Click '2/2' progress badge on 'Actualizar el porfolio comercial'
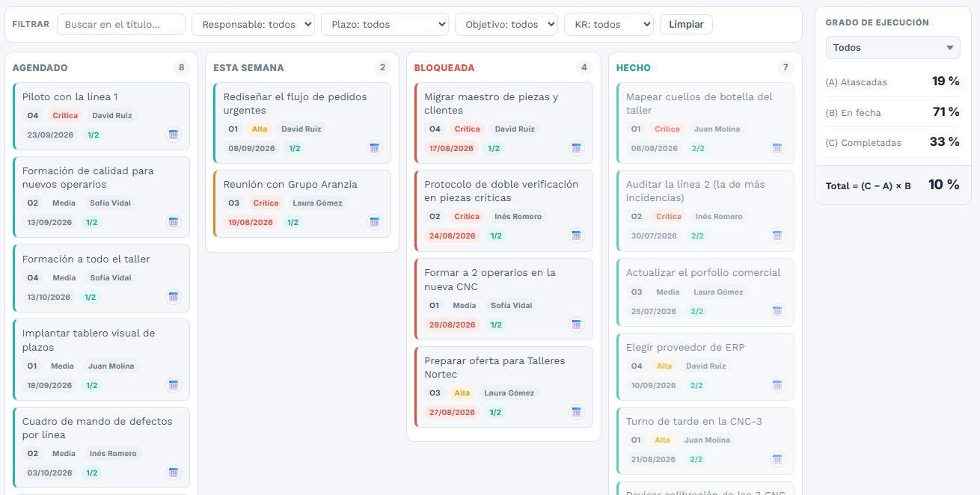The image size is (980, 495). [x=696, y=311]
